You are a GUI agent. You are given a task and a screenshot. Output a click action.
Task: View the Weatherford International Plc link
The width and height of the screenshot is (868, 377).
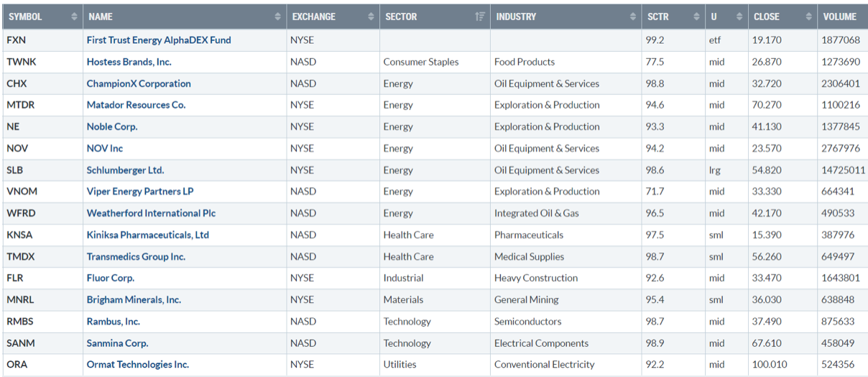151,214
